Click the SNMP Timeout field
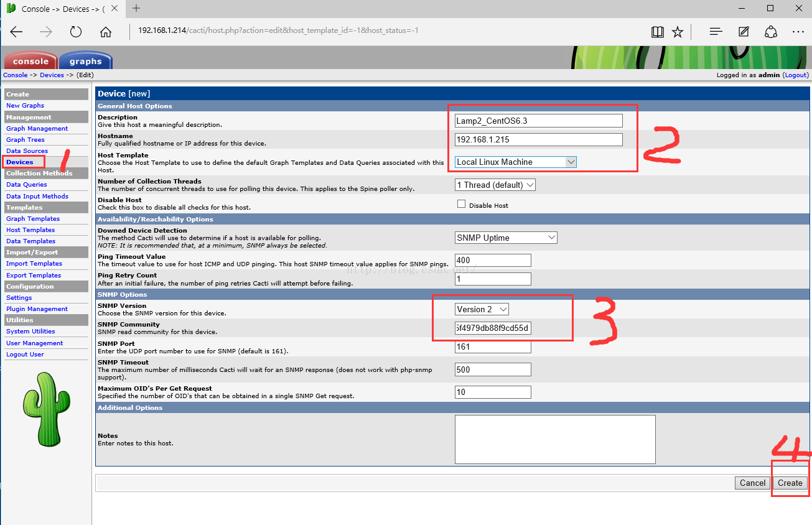812x525 pixels. [493, 369]
